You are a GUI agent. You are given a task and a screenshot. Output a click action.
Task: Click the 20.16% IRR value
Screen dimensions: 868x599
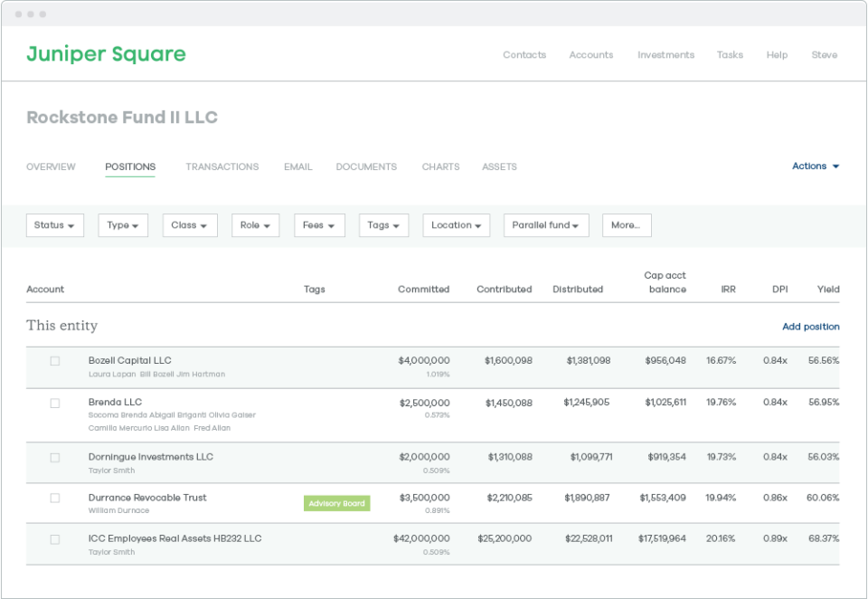721,538
